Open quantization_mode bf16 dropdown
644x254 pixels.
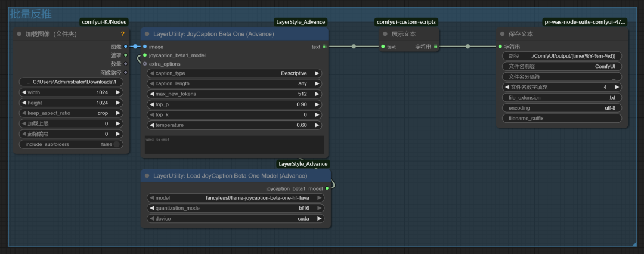point(236,208)
